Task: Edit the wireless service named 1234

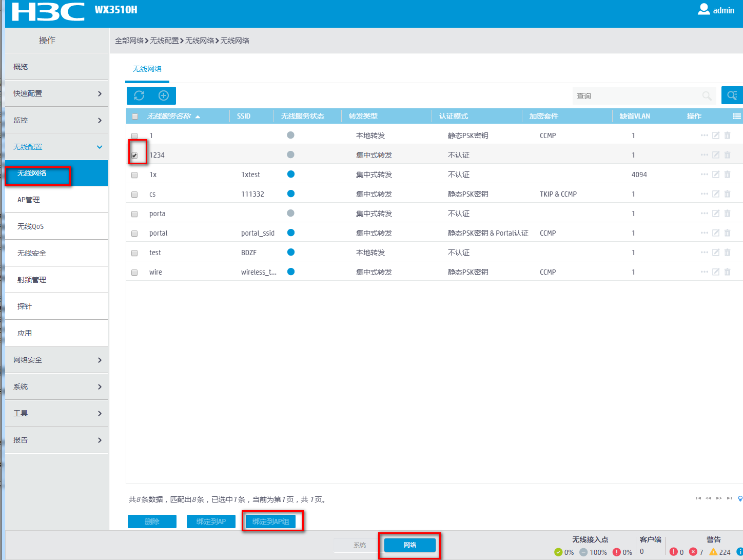Action: tap(716, 155)
